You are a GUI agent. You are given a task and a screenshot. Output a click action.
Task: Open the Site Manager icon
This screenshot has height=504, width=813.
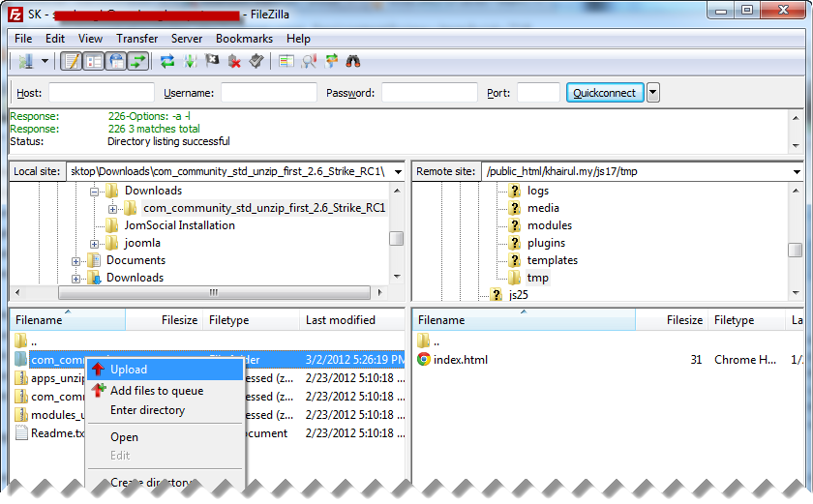(25, 61)
